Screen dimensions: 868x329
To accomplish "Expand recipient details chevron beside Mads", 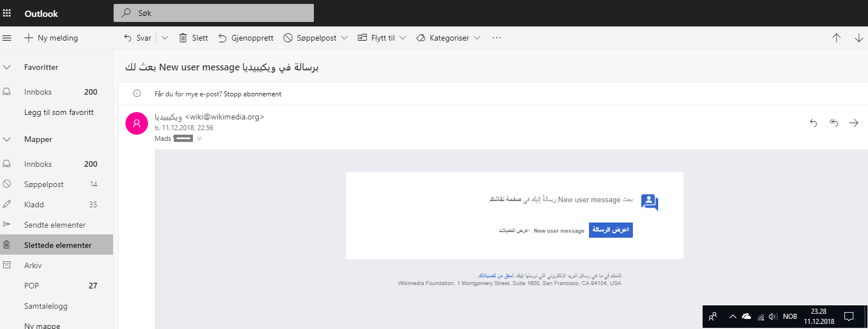I will tap(199, 138).
